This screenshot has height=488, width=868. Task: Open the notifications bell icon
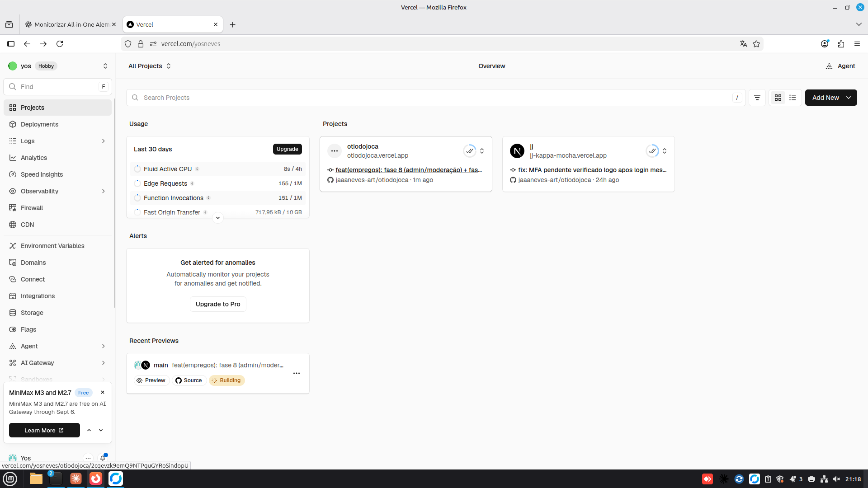coord(103,458)
